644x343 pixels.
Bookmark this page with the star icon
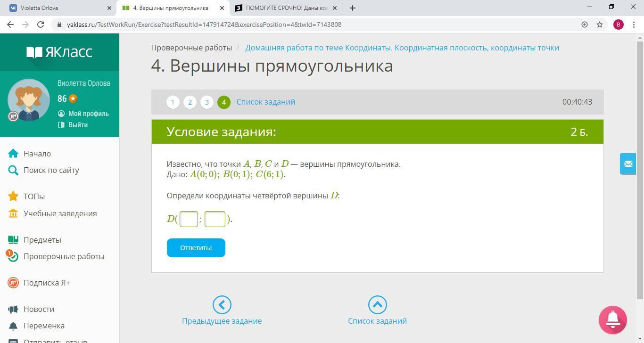600,24
